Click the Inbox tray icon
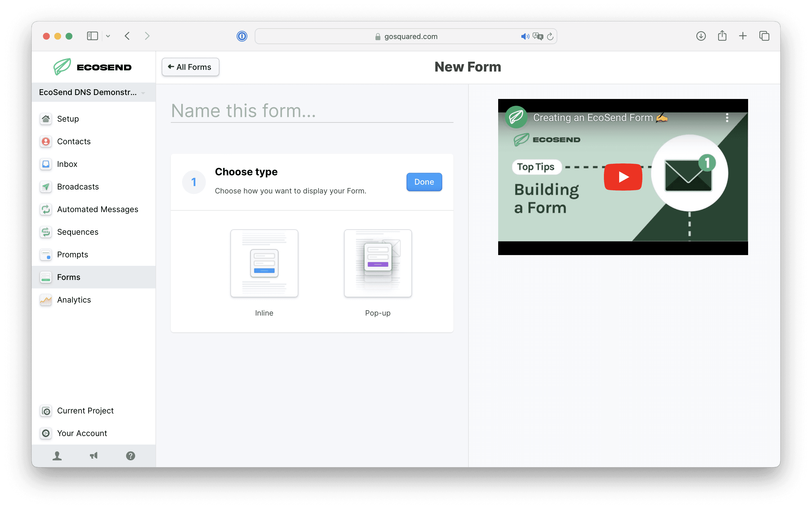 46,164
